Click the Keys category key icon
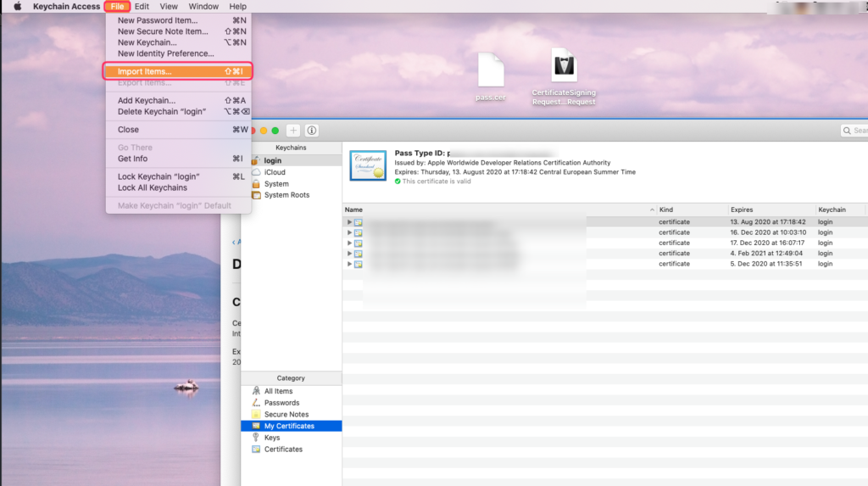This screenshot has width=868, height=486. [256, 438]
